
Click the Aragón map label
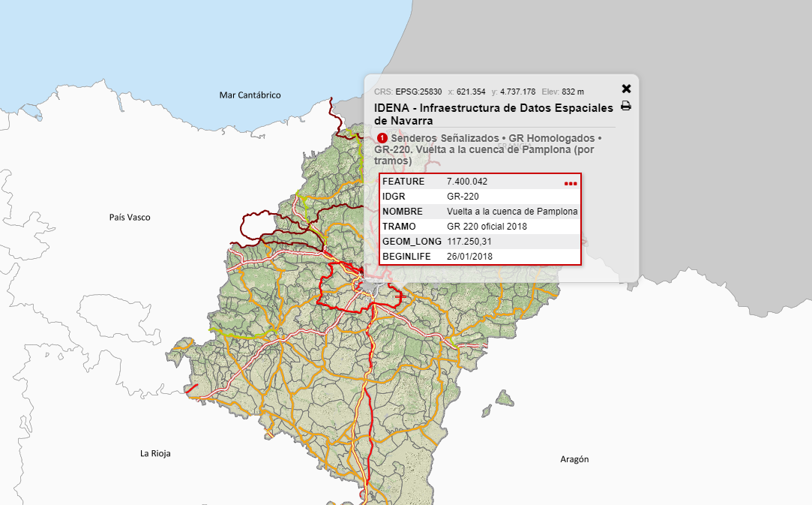[x=574, y=459]
